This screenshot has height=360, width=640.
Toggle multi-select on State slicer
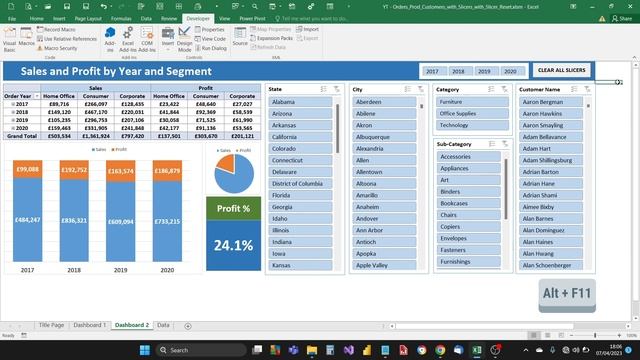tap(324, 89)
